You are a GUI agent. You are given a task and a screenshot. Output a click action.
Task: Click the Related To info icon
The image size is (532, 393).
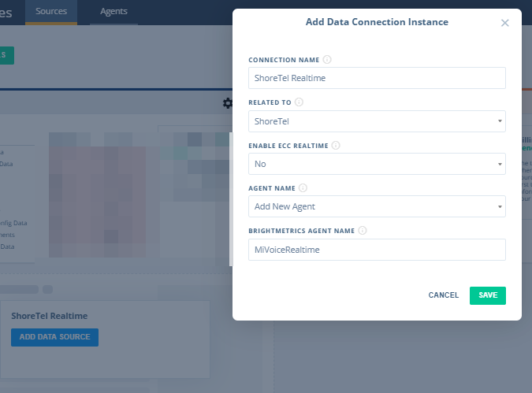pyautogui.click(x=299, y=102)
